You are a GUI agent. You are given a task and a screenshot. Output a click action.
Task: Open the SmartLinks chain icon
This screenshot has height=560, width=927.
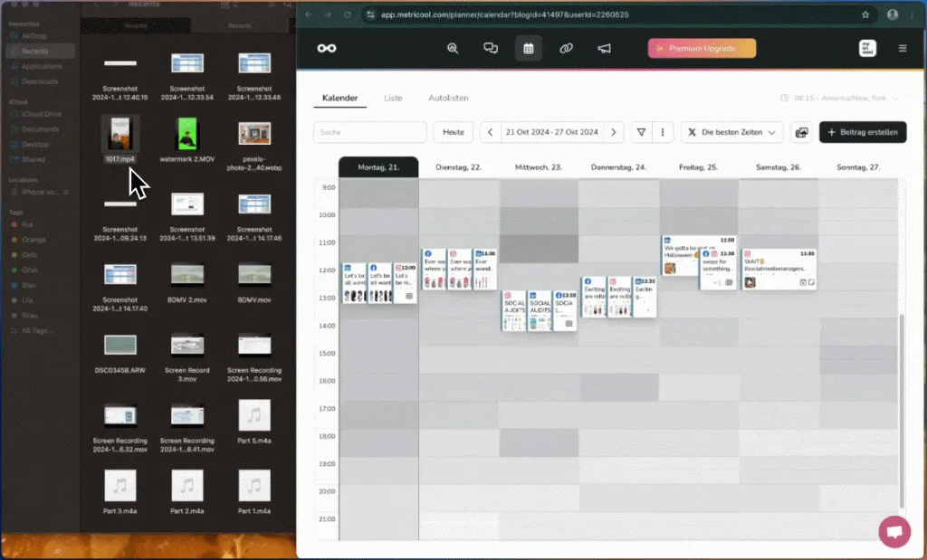click(x=567, y=48)
